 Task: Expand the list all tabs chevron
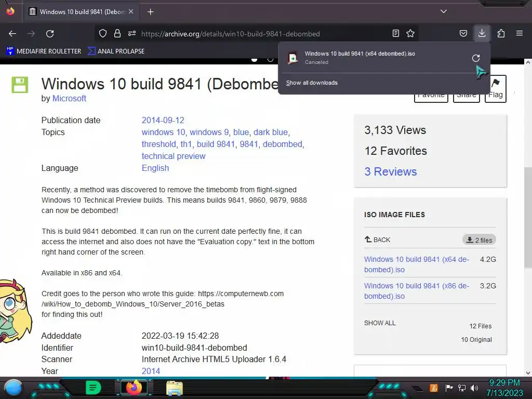pos(444,11)
